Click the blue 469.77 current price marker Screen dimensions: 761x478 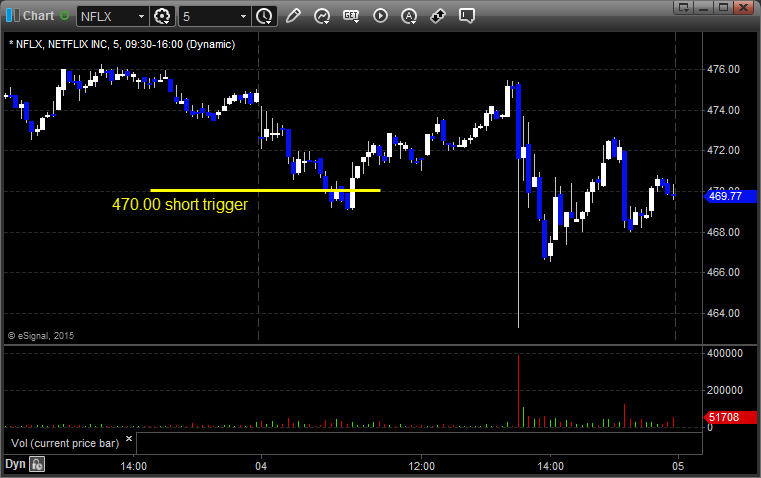[729, 196]
